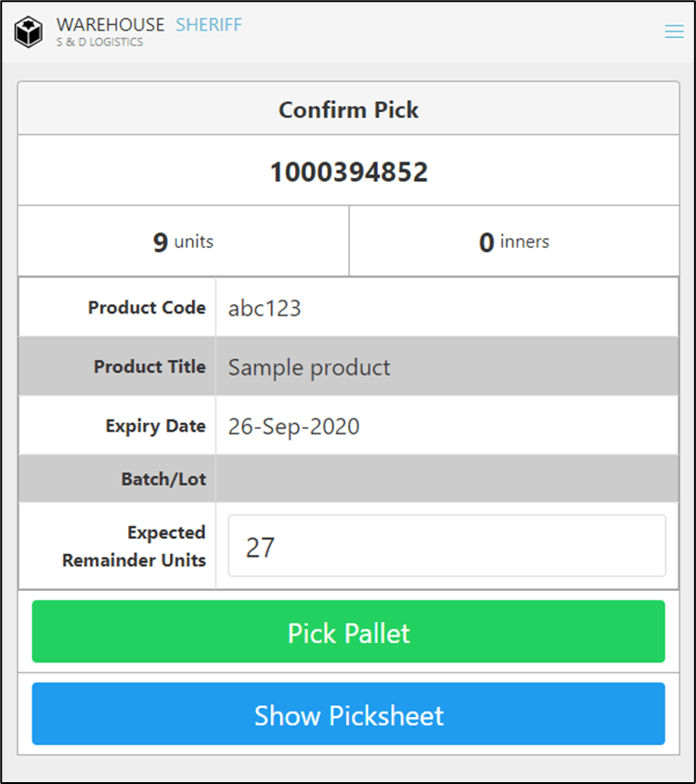696x784 pixels.
Task: Click the Expiry Date label
Action: [x=155, y=426]
